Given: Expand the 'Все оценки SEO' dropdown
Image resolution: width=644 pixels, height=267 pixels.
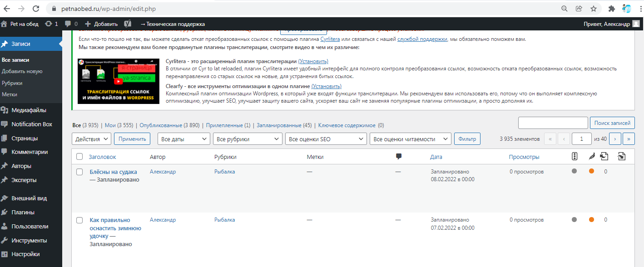Looking at the screenshot, I should click(326, 139).
